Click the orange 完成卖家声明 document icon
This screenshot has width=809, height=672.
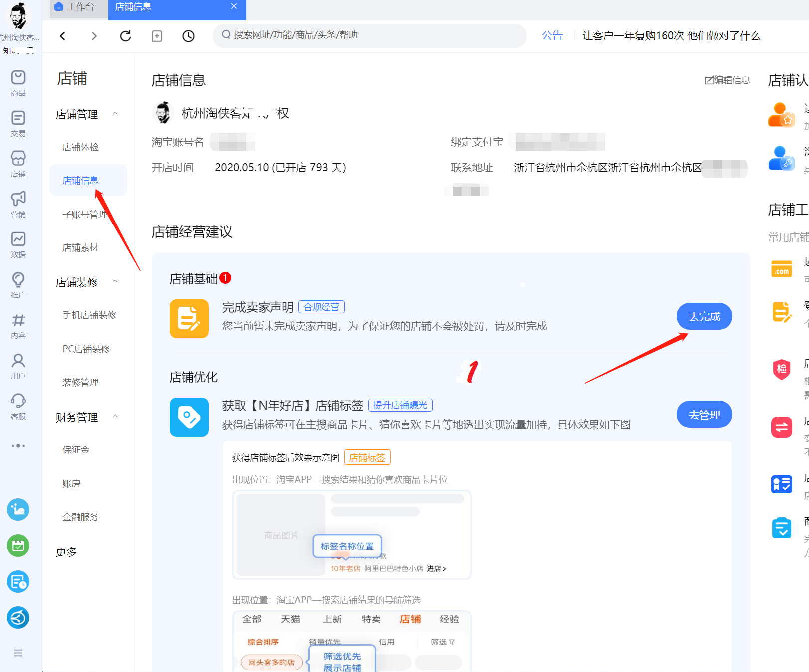(x=189, y=319)
